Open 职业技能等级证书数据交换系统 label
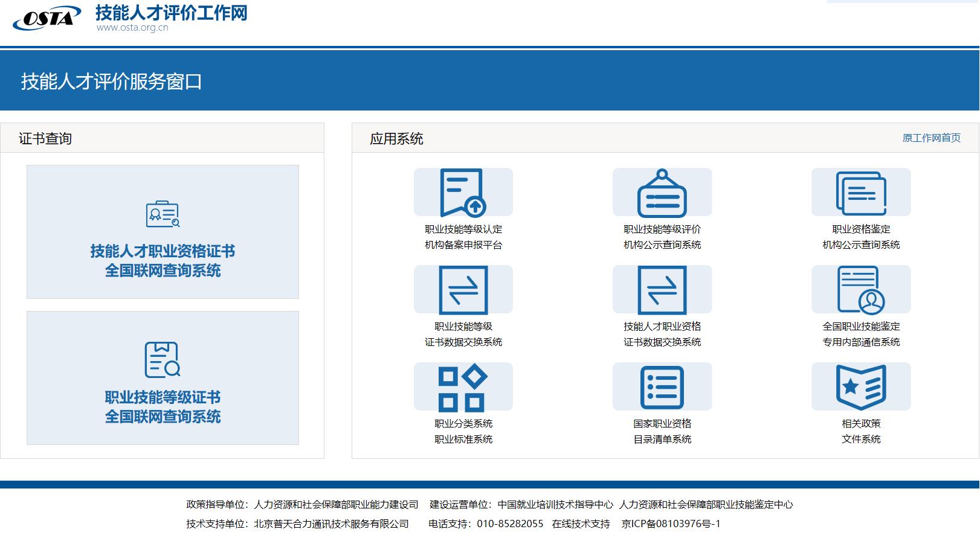Screen dimensions: 980x538 [463, 335]
